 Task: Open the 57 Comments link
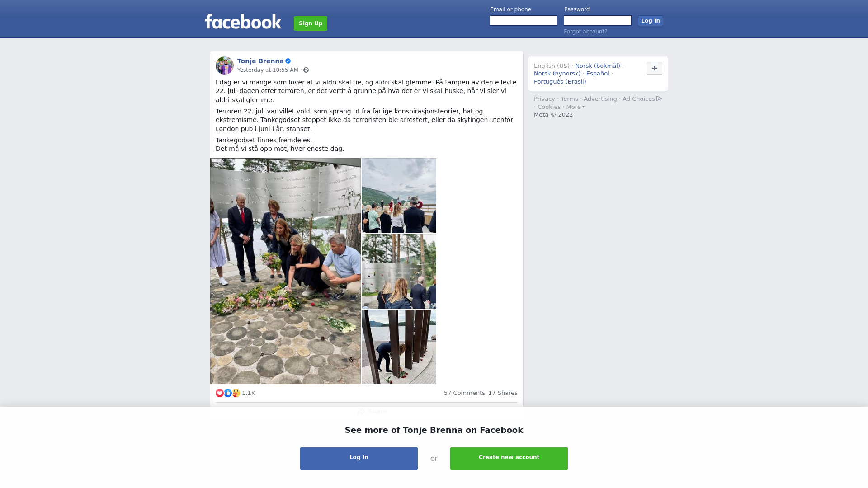click(x=464, y=393)
